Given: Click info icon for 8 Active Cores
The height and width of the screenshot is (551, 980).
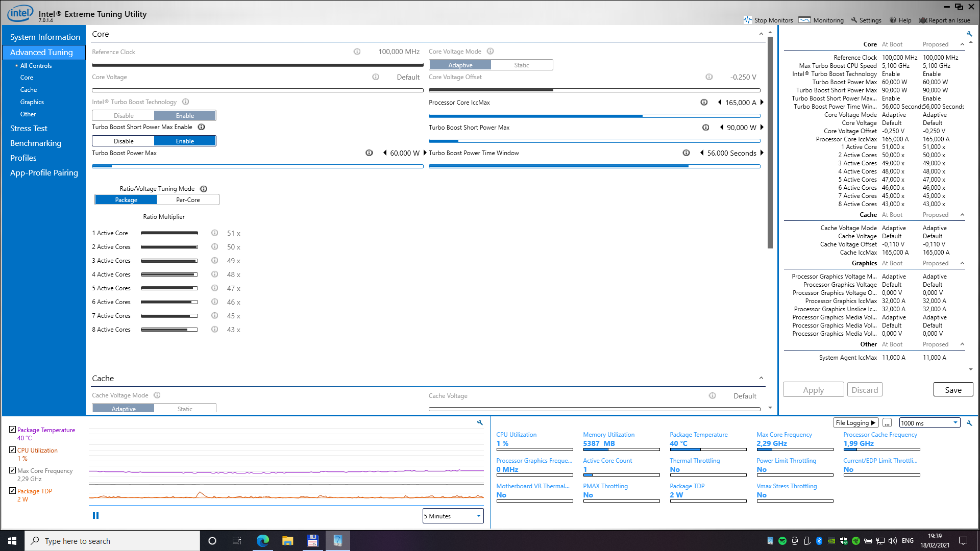Looking at the screenshot, I should [x=214, y=330].
